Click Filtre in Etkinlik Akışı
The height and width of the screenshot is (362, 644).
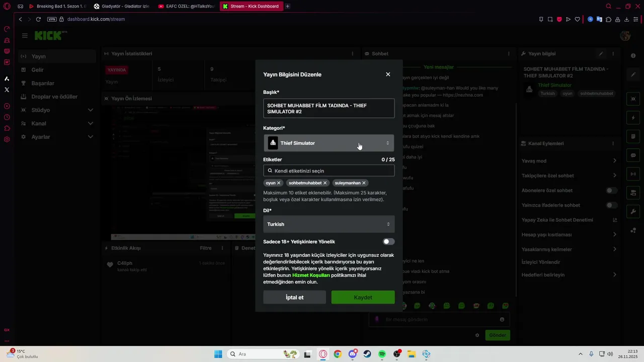pos(205,248)
